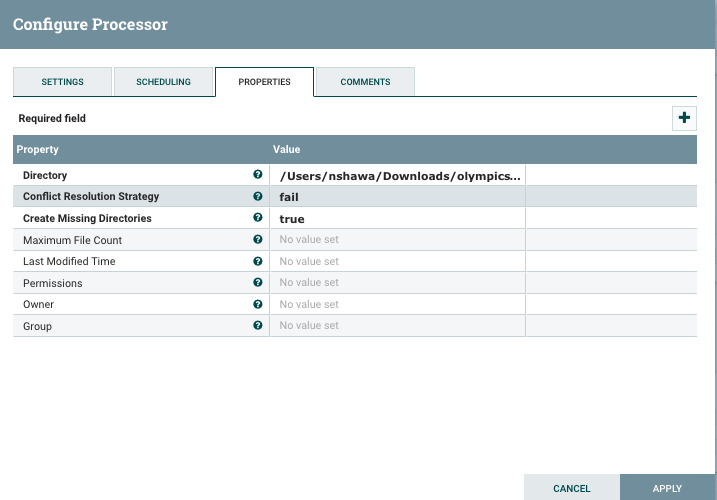Open the Scheduling tab
The height and width of the screenshot is (500, 717).
click(163, 82)
